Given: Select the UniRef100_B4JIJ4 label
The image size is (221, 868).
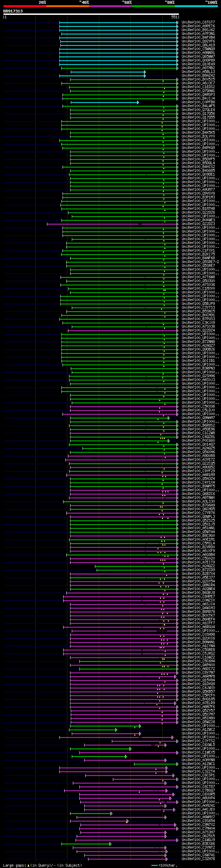Looking at the screenshot, I should pyautogui.click(x=198, y=99).
